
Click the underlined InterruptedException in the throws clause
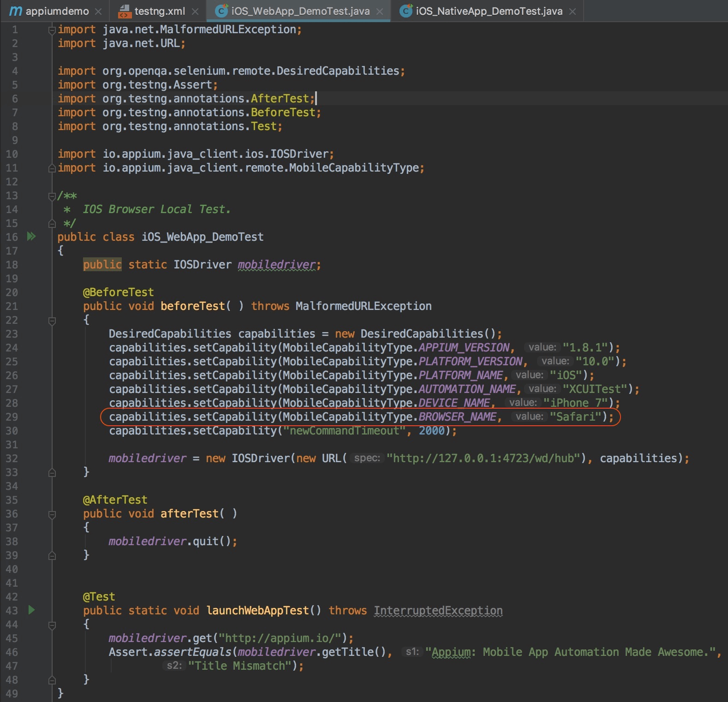[438, 611]
